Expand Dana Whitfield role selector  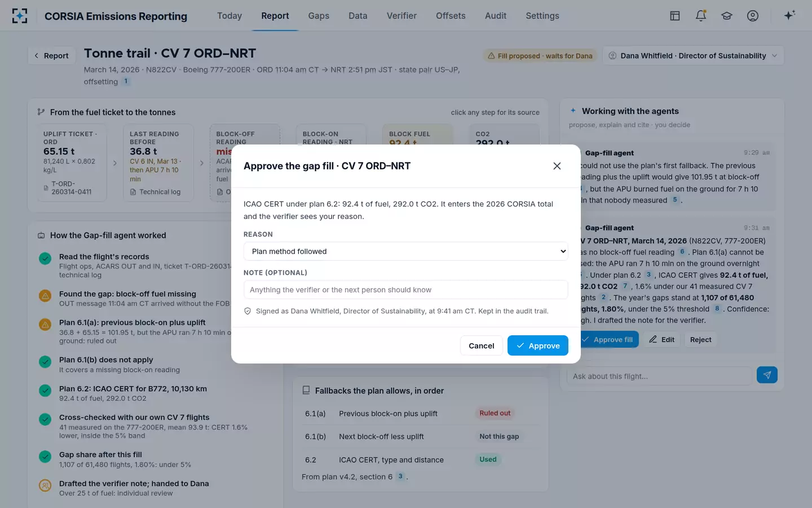693,55
